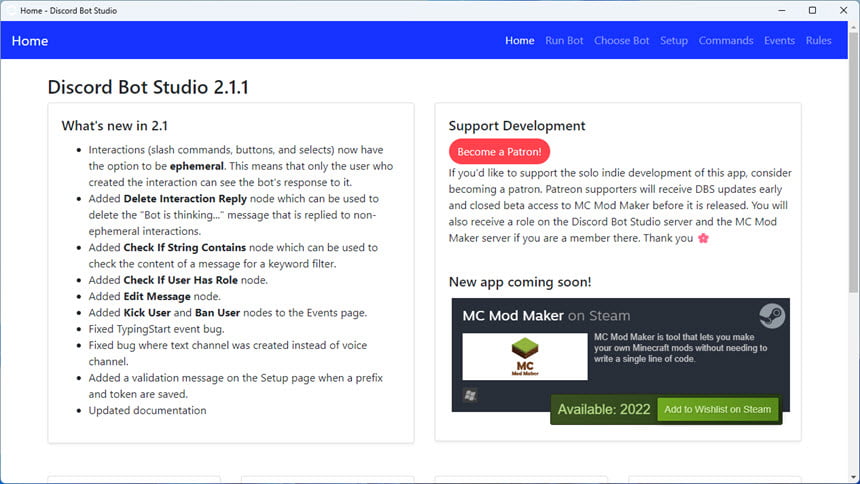This screenshot has height=484, width=860.
Task: Open the Choose Bot page
Action: (x=621, y=41)
